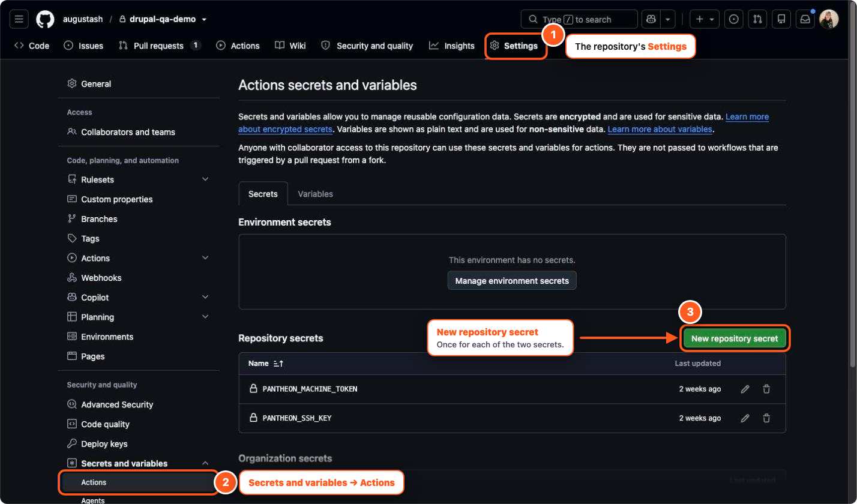Edit the PANTHEON_SSH_KEY secret
This screenshot has height=504, width=857.
click(x=745, y=418)
